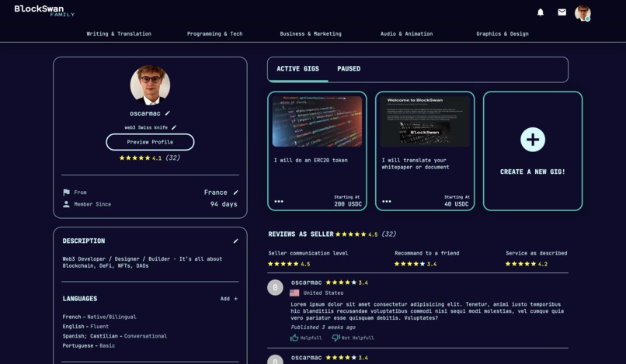This screenshot has height=364, width=626.
Task: Open the ERC20 token gig thumbnail
Action: [x=317, y=121]
